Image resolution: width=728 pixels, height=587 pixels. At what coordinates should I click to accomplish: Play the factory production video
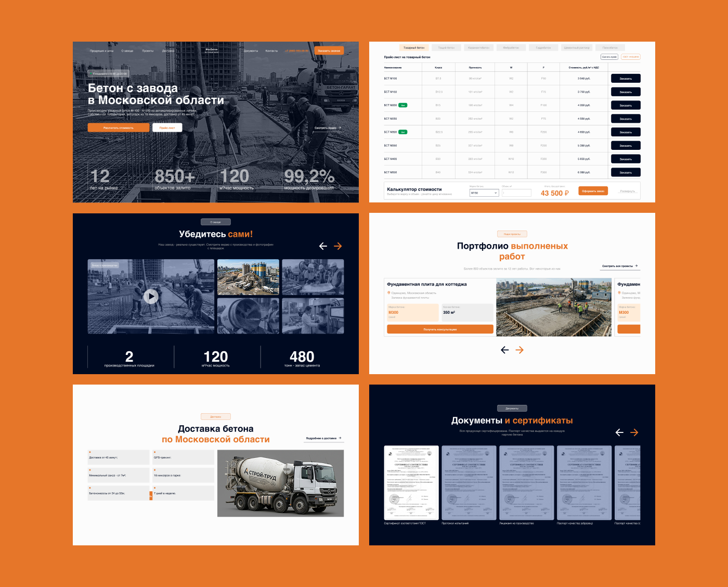tap(151, 297)
